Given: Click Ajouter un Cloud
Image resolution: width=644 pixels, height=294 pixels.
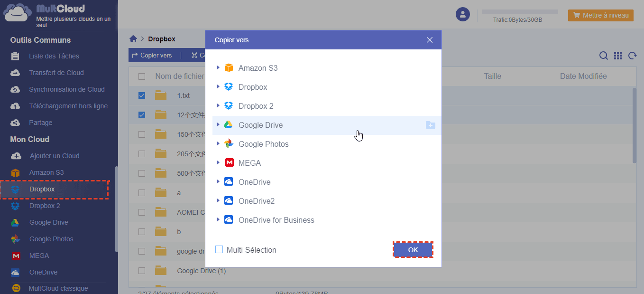Looking at the screenshot, I should pyautogui.click(x=55, y=156).
